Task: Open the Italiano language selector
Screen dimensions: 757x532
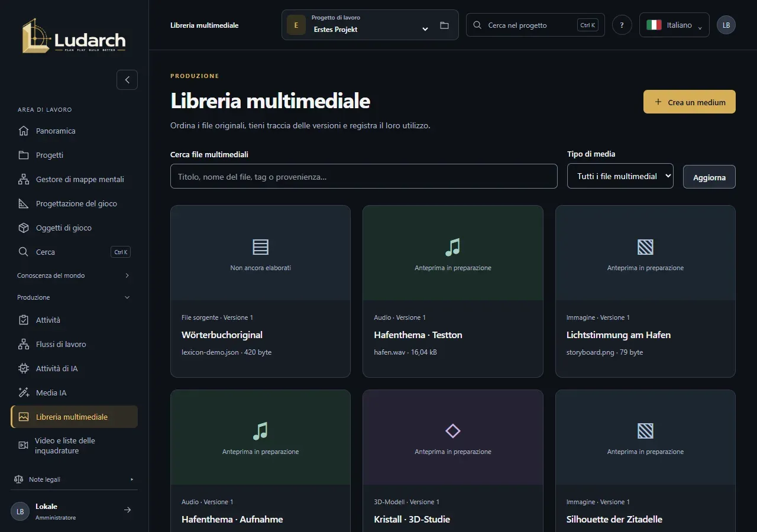Action: 674,25
